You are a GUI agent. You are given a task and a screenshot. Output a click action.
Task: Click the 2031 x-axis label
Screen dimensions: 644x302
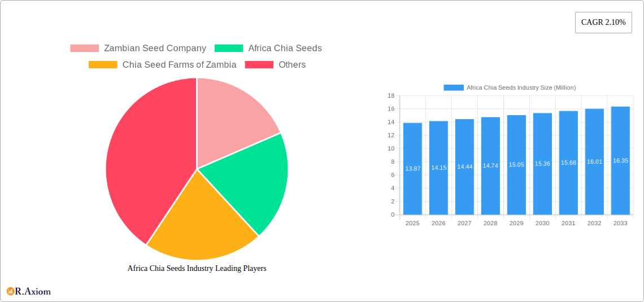(568, 223)
